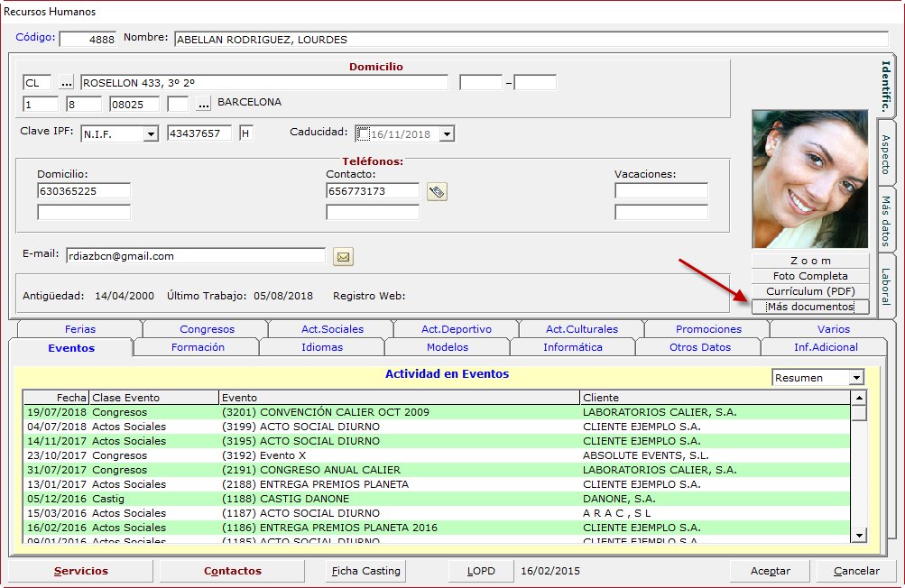Select the 15/03/2016 A R A C, S L row

point(437,513)
